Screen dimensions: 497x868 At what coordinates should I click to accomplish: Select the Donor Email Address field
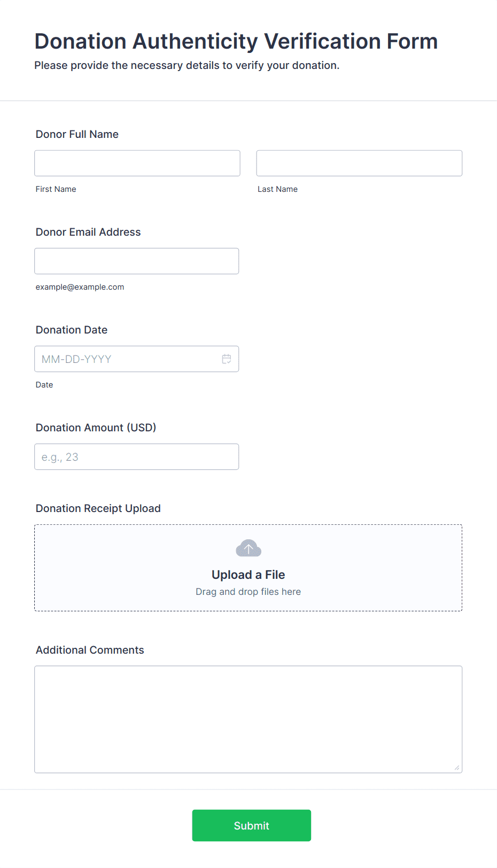(x=137, y=261)
